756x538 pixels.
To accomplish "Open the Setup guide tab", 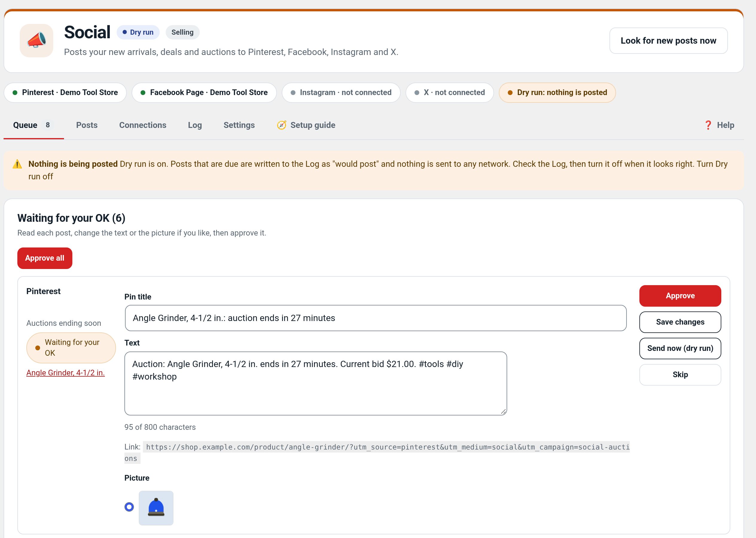I will click(306, 125).
